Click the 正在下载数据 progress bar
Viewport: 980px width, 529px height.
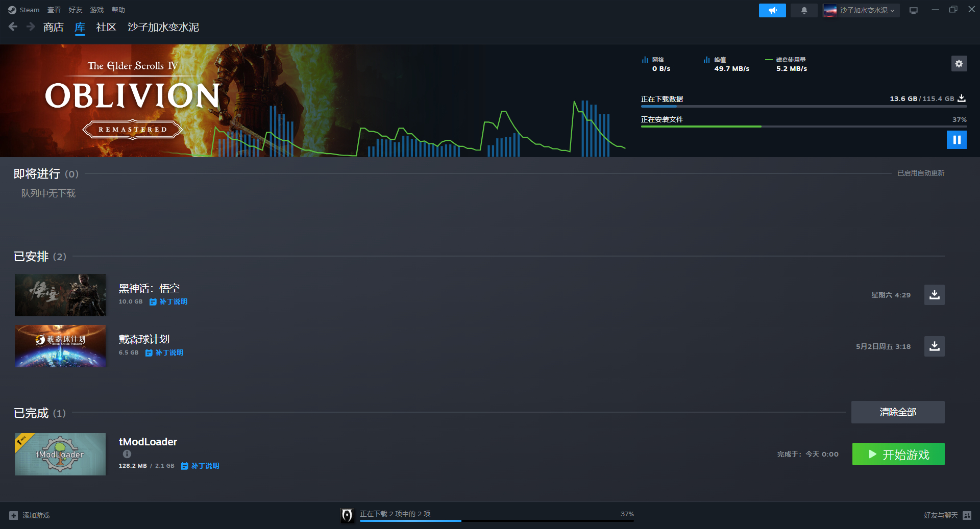point(804,106)
